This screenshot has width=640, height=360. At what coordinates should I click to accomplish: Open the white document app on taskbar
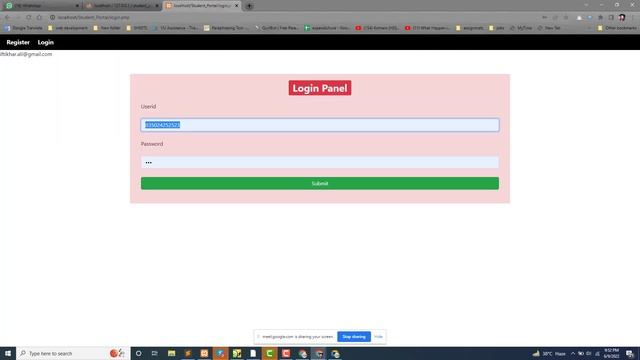(253, 353)
